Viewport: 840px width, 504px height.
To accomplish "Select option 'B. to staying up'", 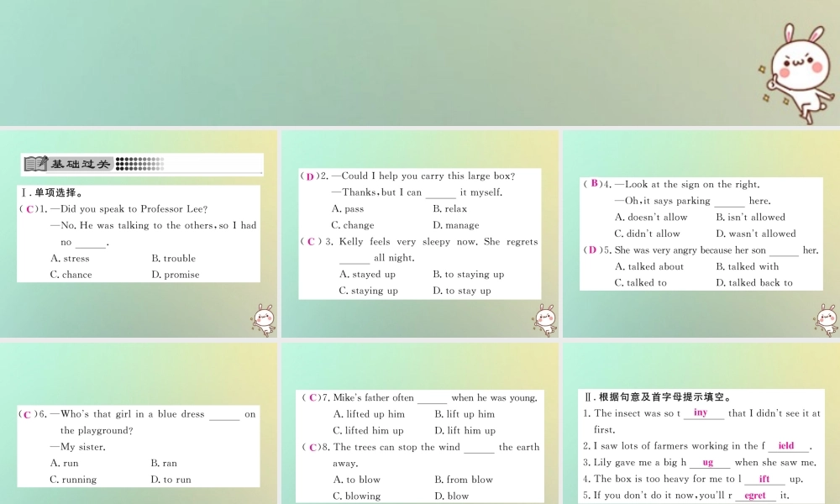I will 468,274.
